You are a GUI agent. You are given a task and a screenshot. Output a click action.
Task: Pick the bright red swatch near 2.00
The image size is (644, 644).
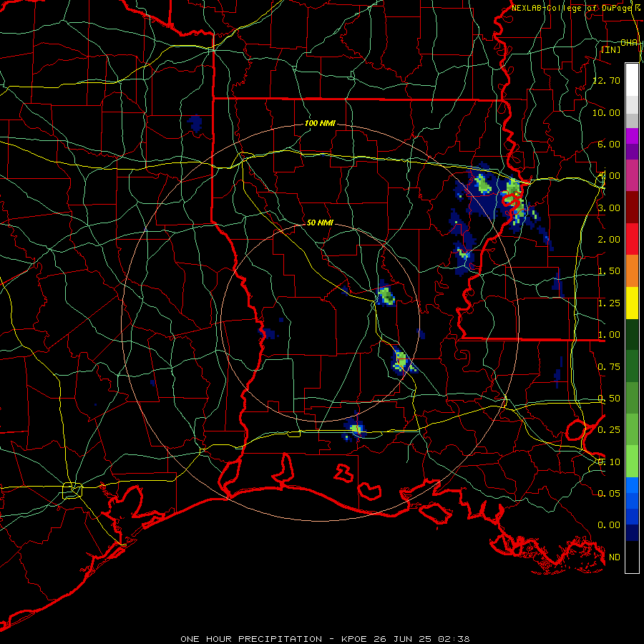point(632,239)
